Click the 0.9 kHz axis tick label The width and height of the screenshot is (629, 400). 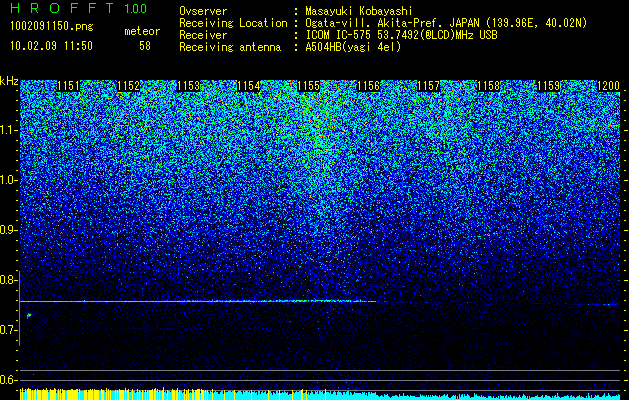point(9,230)
